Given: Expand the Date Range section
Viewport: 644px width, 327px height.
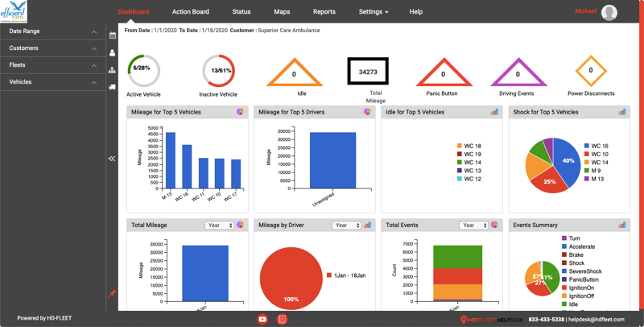Looking at the screenshot, I should [x=53, y=31].
